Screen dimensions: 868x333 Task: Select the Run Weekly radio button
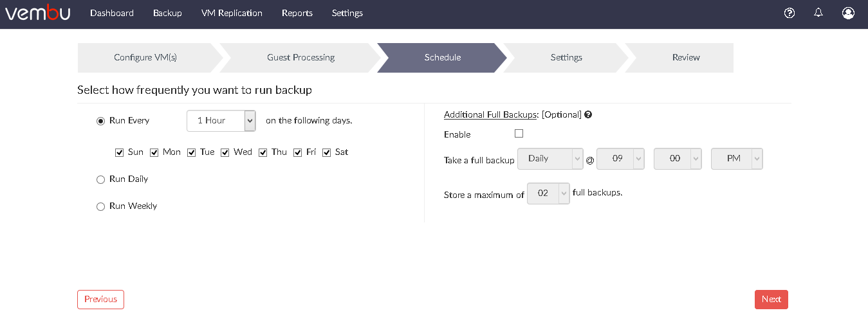click(x=100, y=206)
